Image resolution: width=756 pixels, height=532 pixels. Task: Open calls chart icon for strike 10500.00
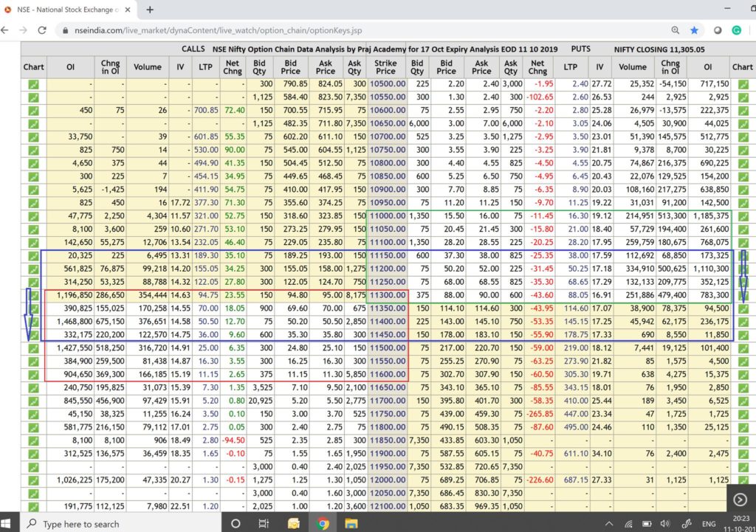33,85
